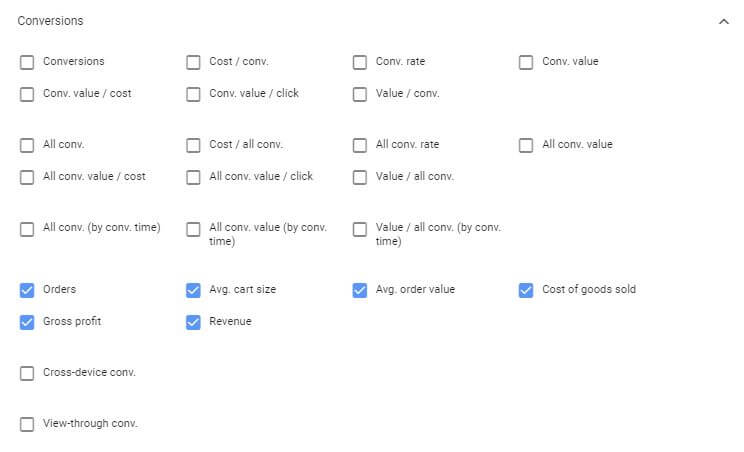Uncheck the Revenue checkbox
The height and width of the screenshot is (452, 744).
193,322
